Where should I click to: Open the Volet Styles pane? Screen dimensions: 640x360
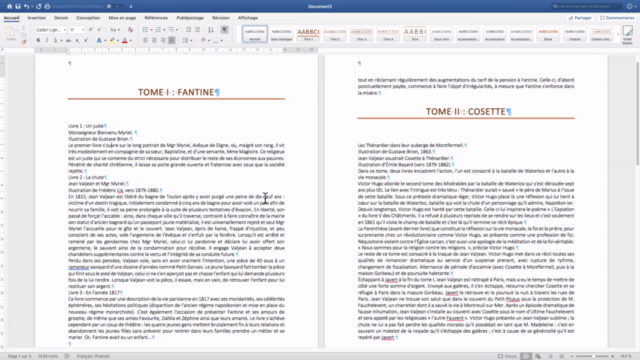[627, 35]
